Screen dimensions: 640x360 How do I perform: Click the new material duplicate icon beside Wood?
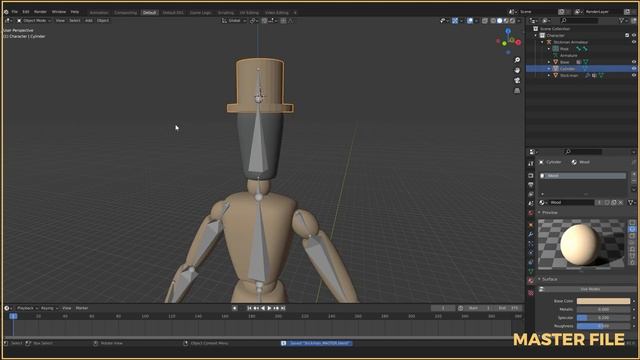(613, 202)
